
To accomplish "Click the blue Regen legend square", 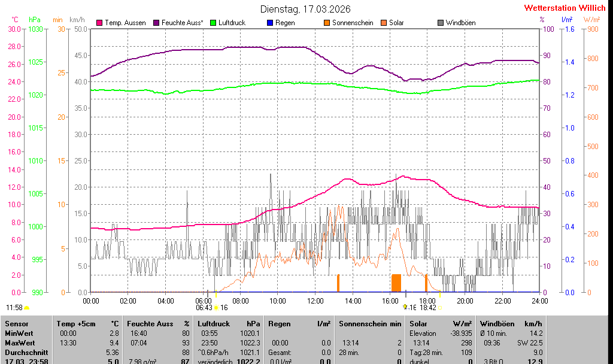I will [x=270, y=23].
